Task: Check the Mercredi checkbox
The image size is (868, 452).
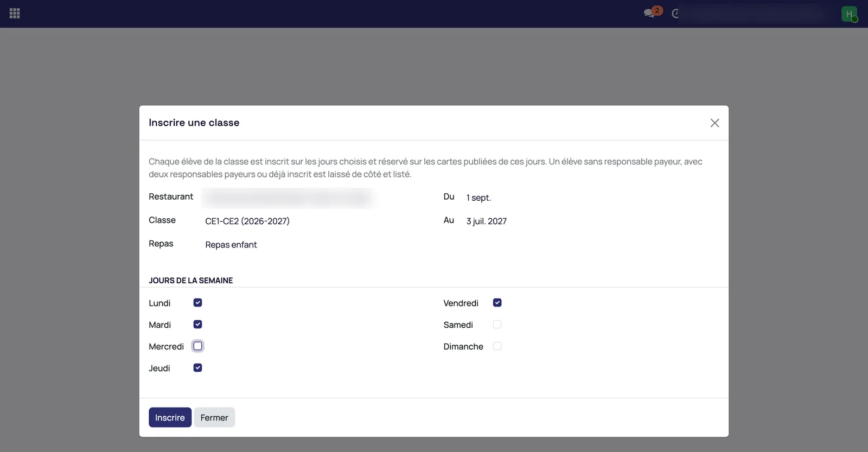Action: [x=197, y=346]
